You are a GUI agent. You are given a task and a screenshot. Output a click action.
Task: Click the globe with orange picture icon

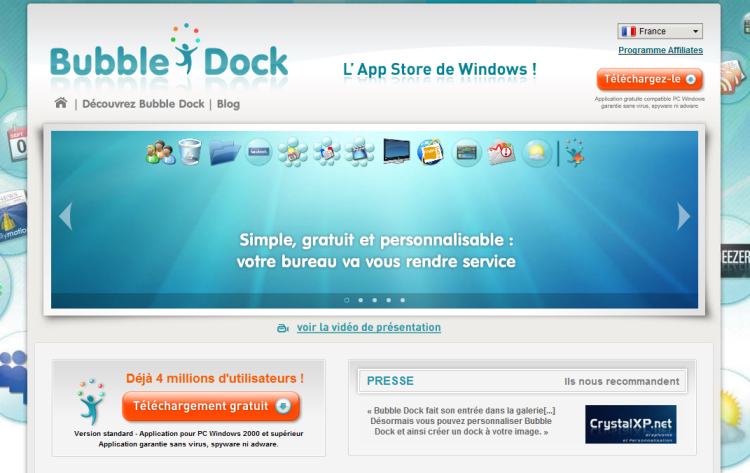tap(430, 152)
